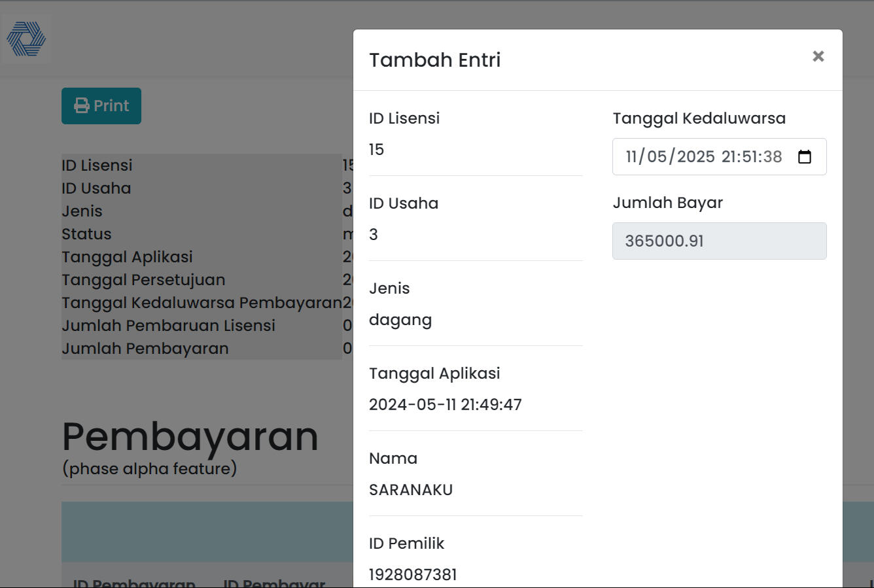Click the Tanggal Persetujuan row label
874x588 pixels.
coord(143,280)
